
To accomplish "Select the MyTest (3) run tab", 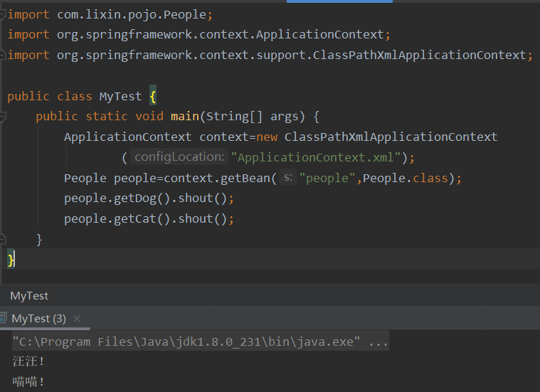I will (x=38, y=319).
